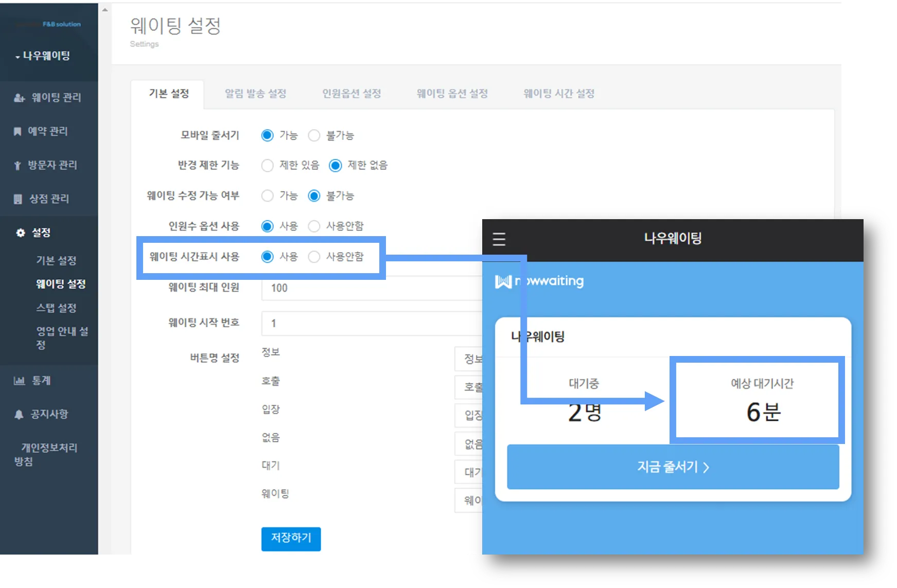This screenshot has width=897, height=588.
Task: Switch to the 인원옵션 설정 tab
Action: pyautogui.click(x=351, y=94)
